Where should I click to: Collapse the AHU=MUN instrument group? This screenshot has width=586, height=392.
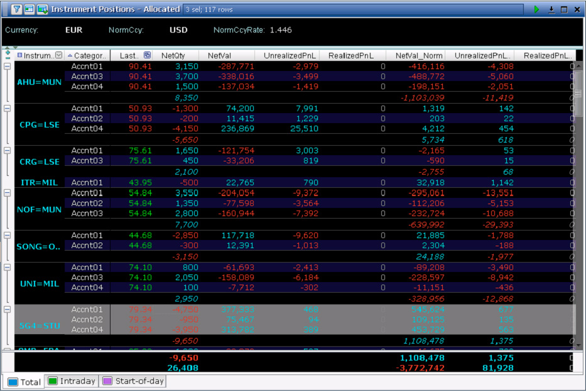[x=8, y=67]
